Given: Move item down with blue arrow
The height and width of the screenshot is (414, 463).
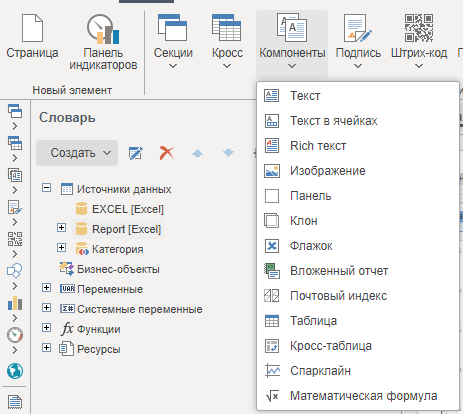Looking at the screenshot, I should point(228,153).
